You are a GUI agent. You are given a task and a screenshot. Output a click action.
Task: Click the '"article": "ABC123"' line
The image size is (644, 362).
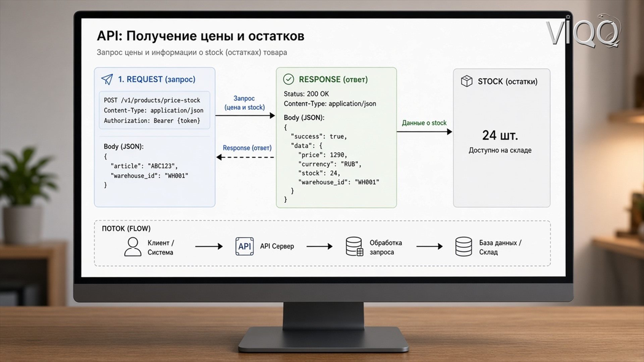(144, 166)
